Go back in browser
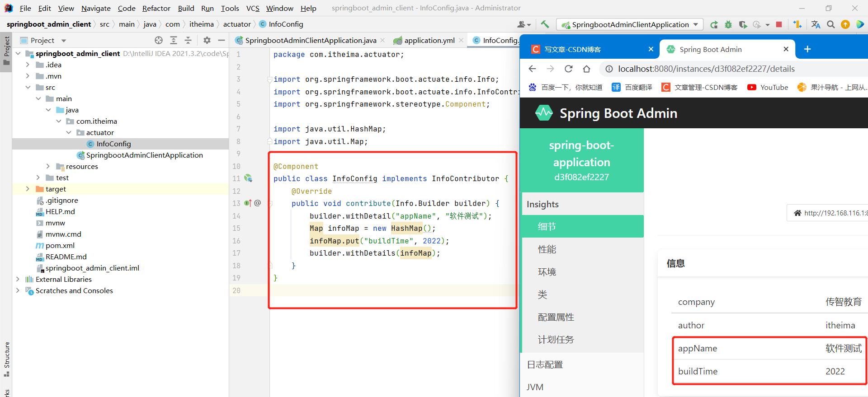 click(533, 69)
